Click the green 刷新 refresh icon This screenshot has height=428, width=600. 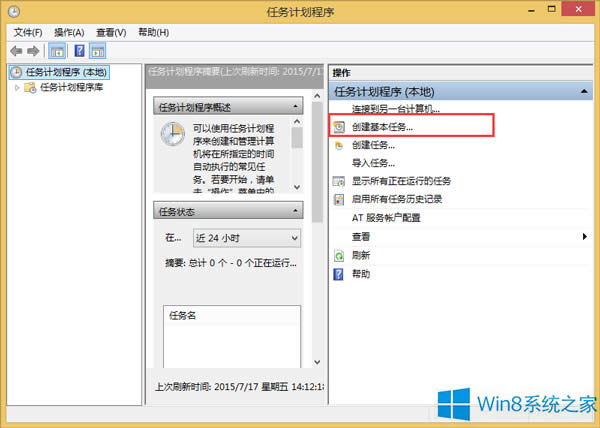[339, 255]
